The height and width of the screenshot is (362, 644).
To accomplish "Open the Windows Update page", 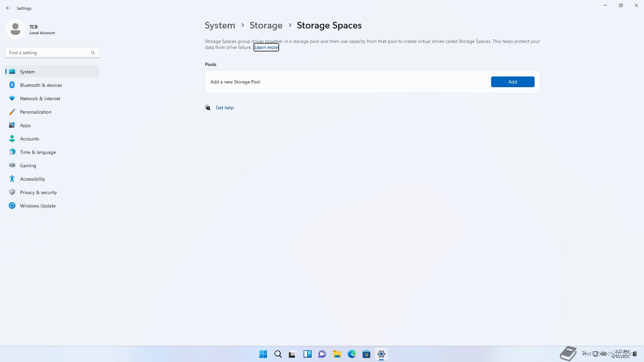I will (x=52, y=206).
